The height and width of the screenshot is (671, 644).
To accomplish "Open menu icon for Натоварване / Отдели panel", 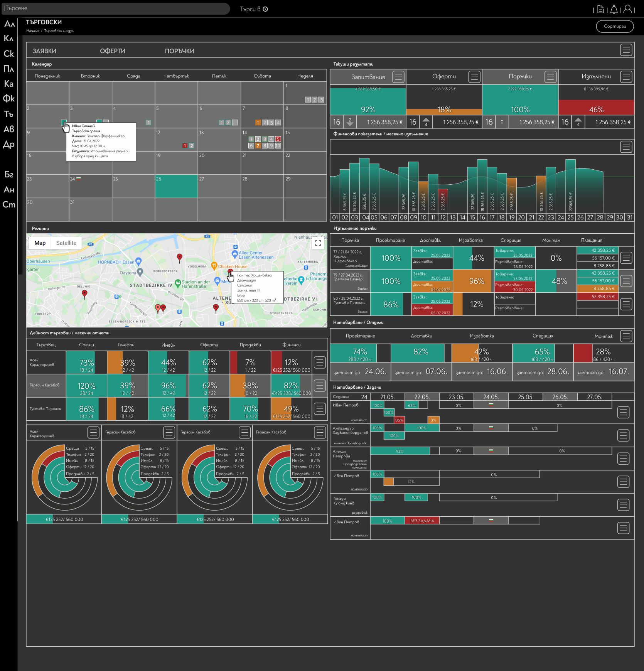I will tap(626, 336).
